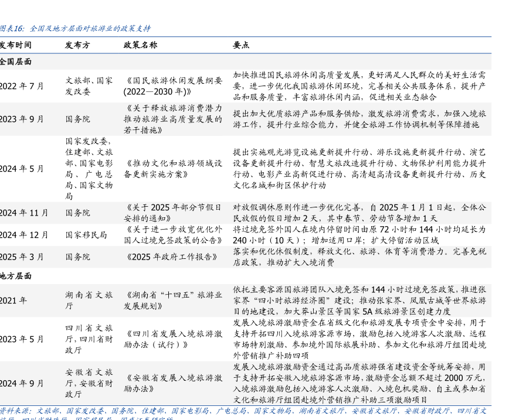The height and width of the screenshot is (420, 509).
Task: Click the date cell '2024年9月'
Action: coord(22,383)
